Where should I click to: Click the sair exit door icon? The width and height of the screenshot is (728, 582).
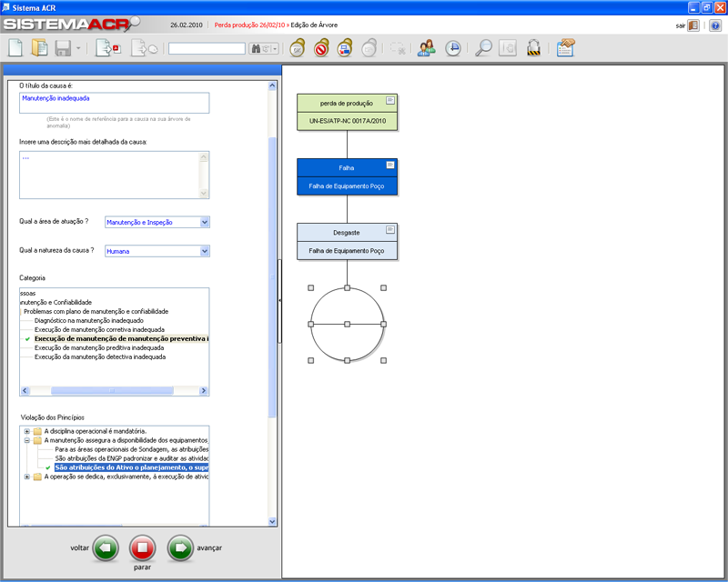[x=693, y=25]
